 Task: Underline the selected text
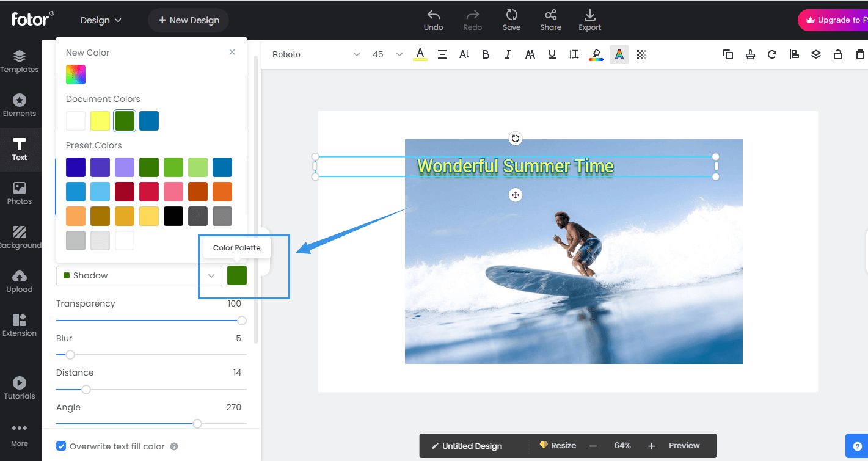[x=552, y=54]
